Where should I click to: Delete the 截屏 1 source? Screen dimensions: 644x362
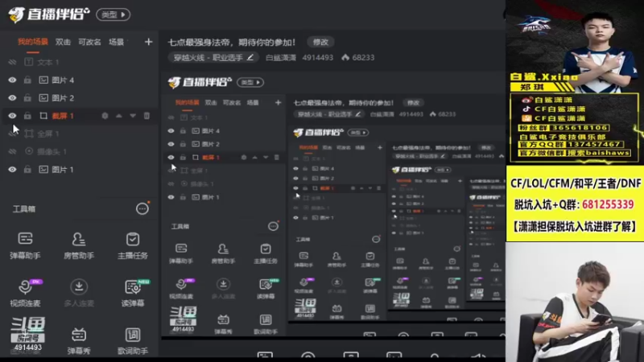click(147, 116)
